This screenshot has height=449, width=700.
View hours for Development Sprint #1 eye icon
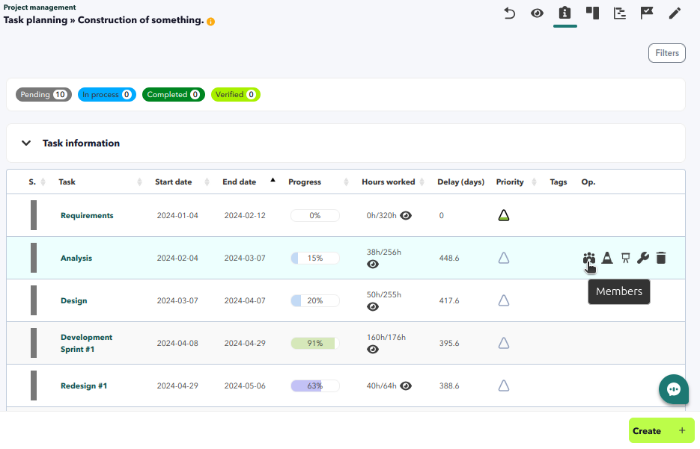click(373, 349)
